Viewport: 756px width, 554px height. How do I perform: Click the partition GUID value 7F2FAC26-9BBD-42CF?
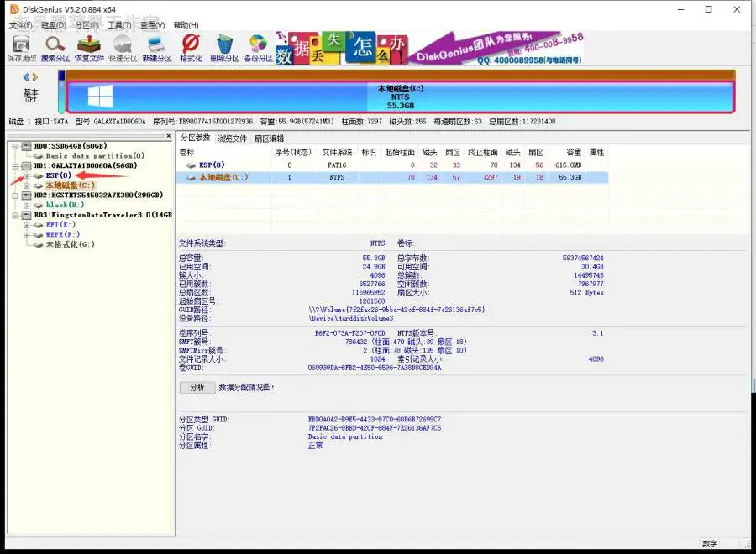click(x=375, y=428)
